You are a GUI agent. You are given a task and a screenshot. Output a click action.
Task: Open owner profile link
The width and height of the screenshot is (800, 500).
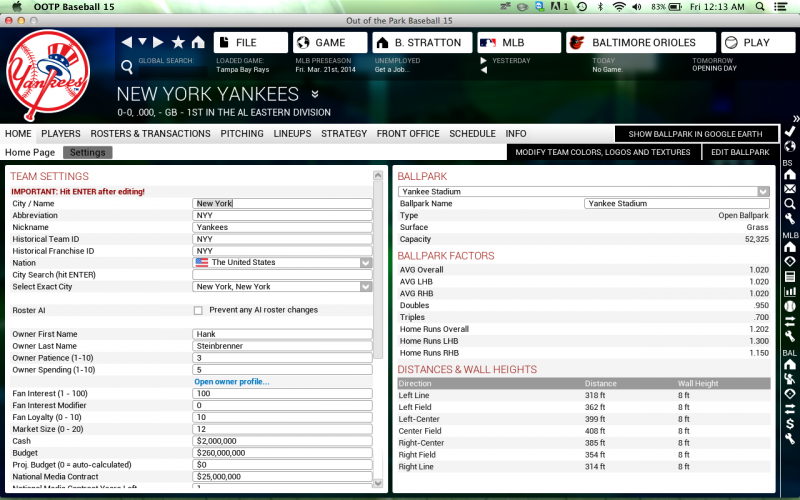point(231,381)
